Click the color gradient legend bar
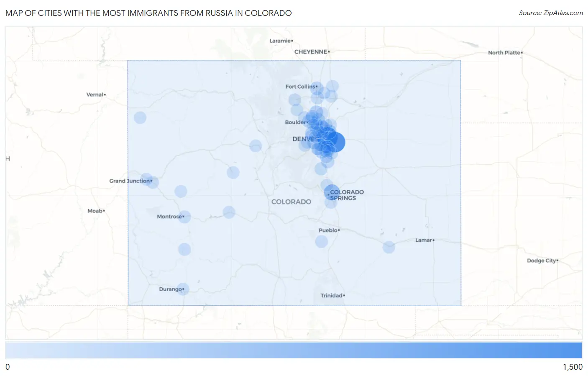The width and height of the screenshot is (588, 376). pos(294,350)
